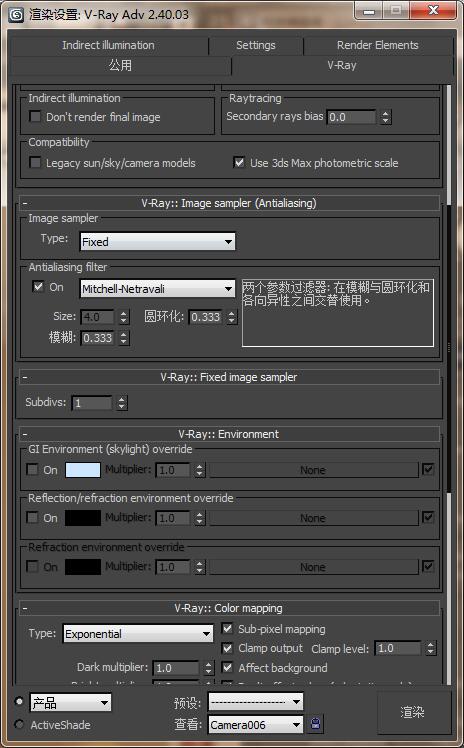Open the 预设 preset dropdown
The width and height of the screenshot is (464, 748).
coord(256,702)
